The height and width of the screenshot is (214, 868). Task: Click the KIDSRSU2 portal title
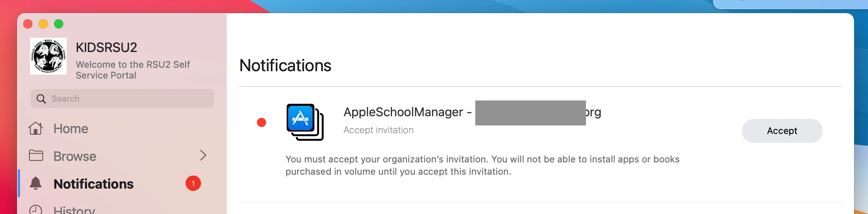pos(106,47)
